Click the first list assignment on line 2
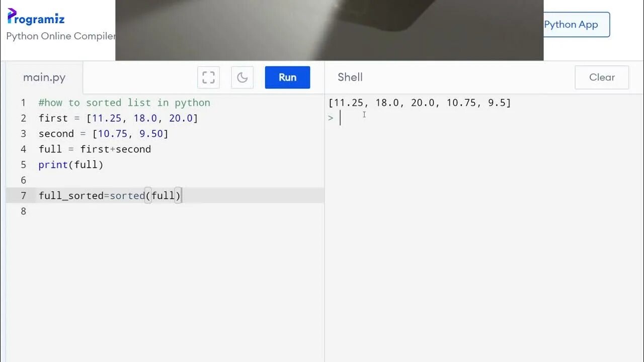 118,118
